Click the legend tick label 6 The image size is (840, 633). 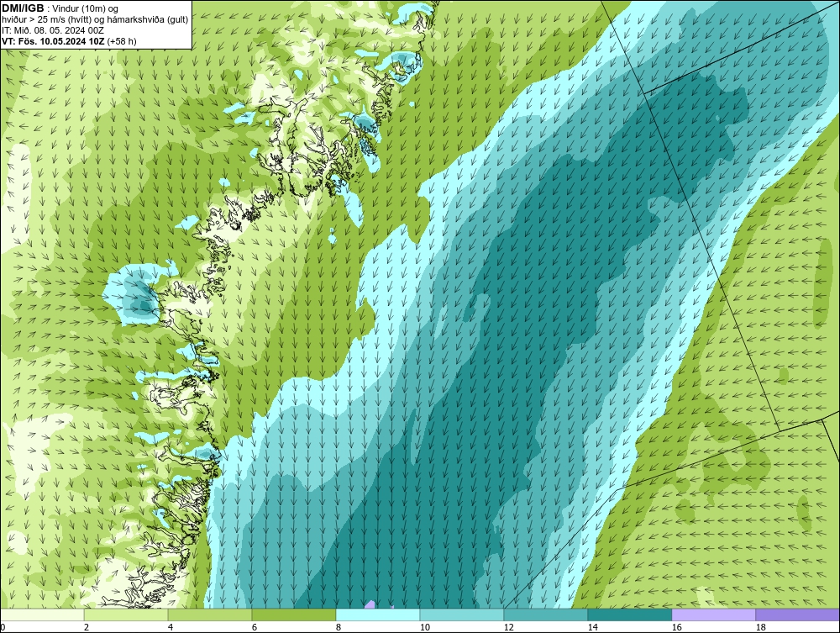point(255,627)
